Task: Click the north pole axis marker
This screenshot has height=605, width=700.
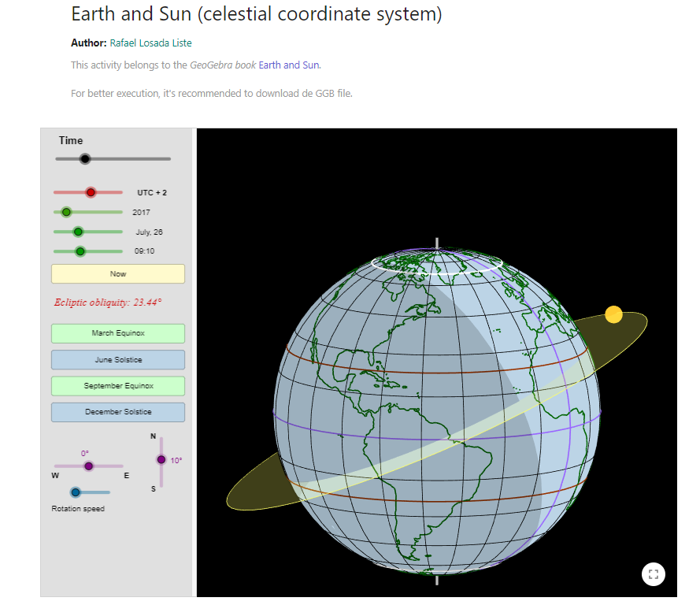Action: click(436, 243)
